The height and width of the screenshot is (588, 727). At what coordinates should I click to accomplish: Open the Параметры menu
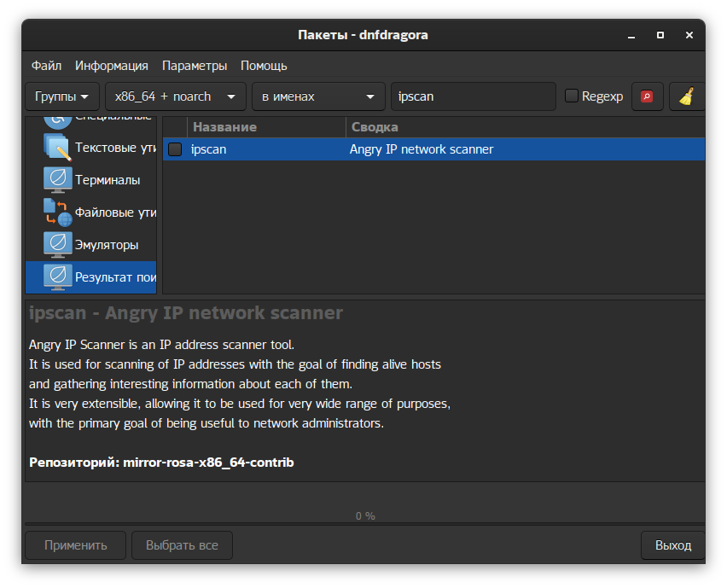click(195, 66)
